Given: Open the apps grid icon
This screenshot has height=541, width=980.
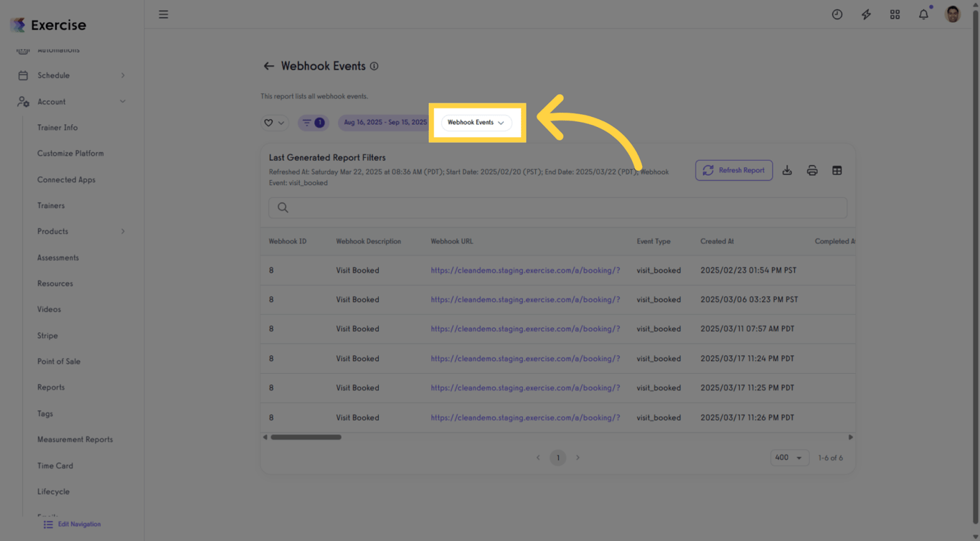Looking at the screenshot, I should (x=895, y=14).
